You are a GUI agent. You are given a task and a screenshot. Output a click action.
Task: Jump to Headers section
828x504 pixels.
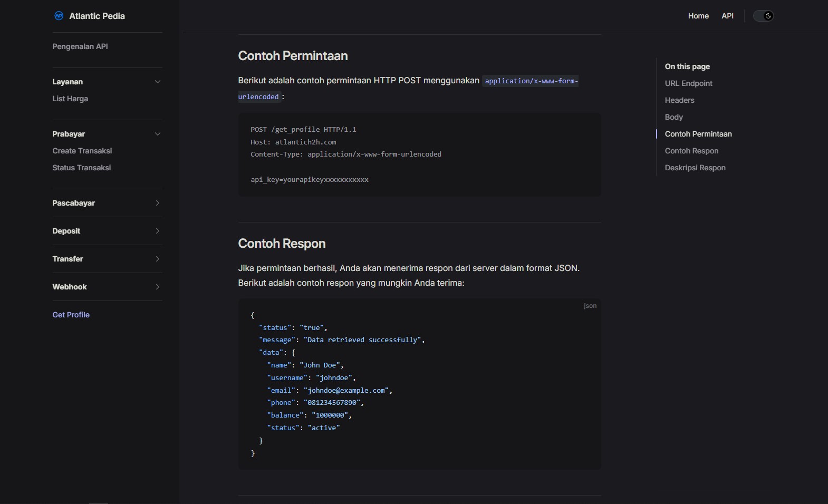[679, 100]
